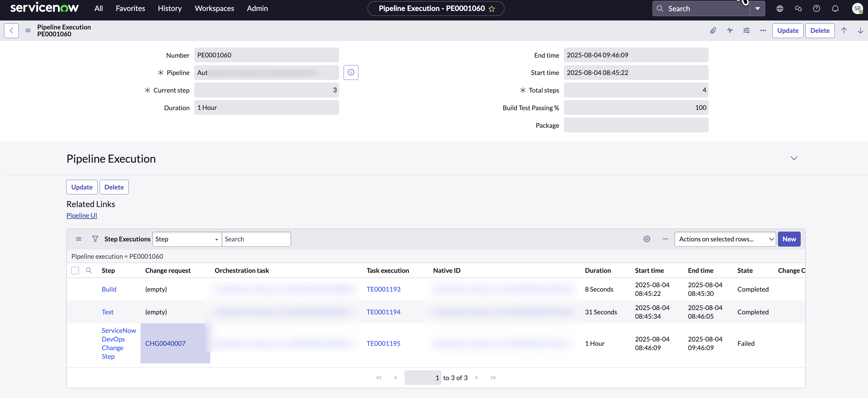This screenshot has width=868, height=398.
Task: Open the All menu
Action: click(x=98, y=8)
